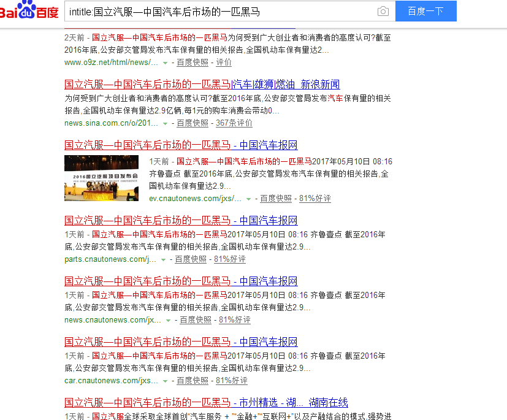Viewport: 507px width, 420px height.
Task: Expand dropdown arrow next to parts.cnautonews.com URL
Action: [x=163, y=260]
